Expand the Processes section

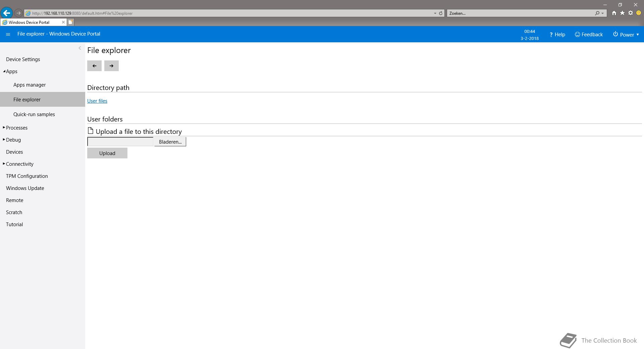4,128
